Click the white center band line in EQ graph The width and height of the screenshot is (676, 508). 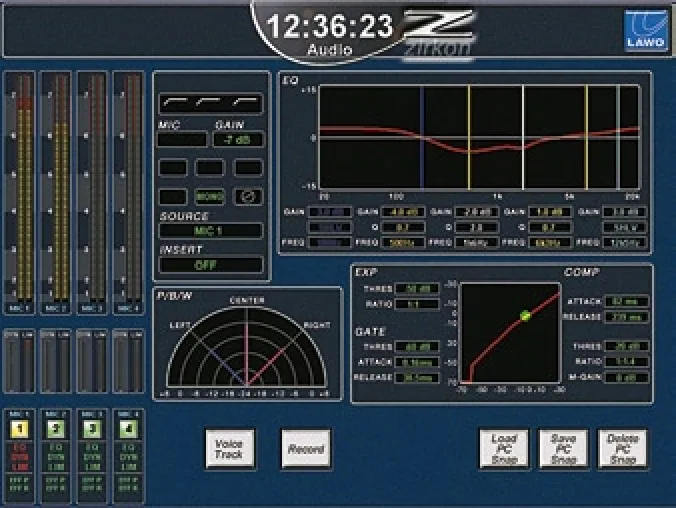coord(523,137)
